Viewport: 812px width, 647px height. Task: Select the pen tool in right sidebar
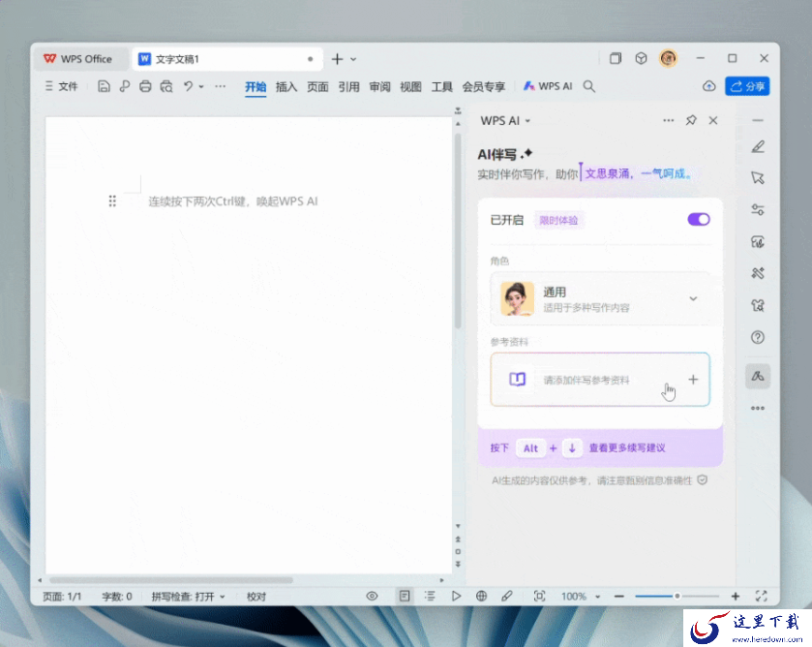coord(758,146)
